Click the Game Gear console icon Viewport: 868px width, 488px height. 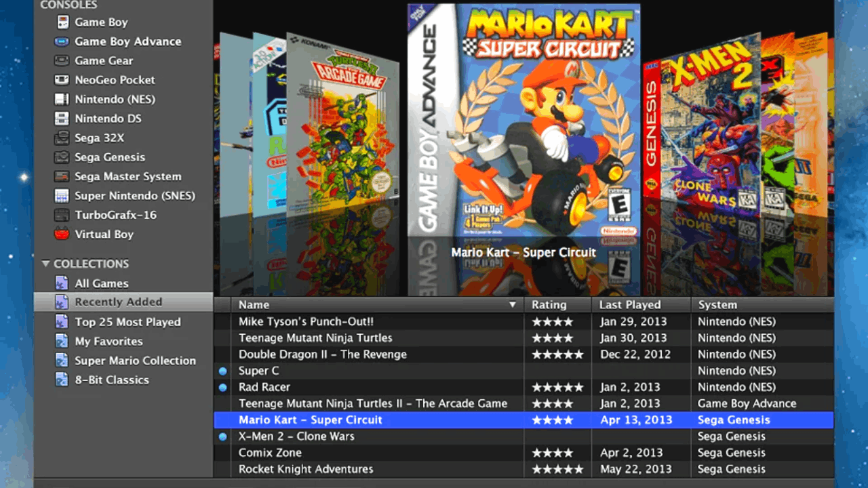tap(62, 60)
